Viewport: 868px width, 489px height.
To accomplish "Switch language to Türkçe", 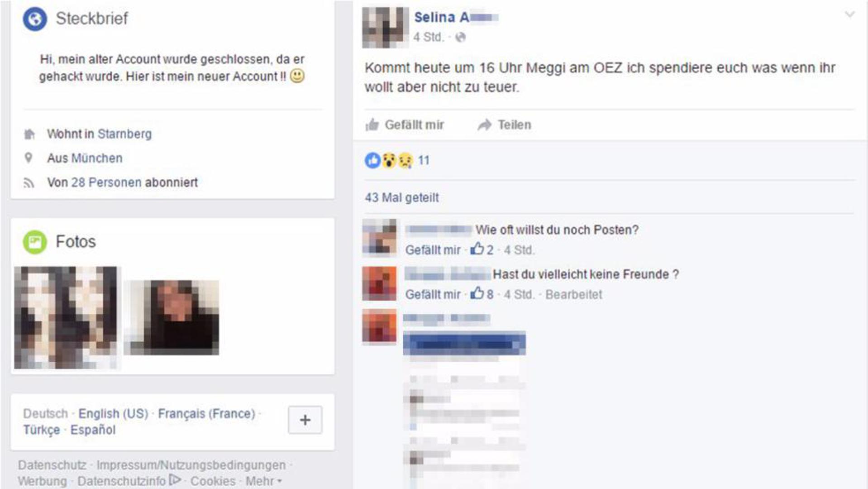I will [42, 430].
